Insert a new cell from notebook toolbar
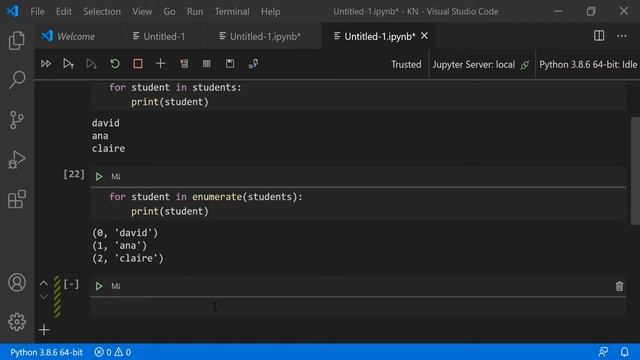 click(x=160, y=64)
